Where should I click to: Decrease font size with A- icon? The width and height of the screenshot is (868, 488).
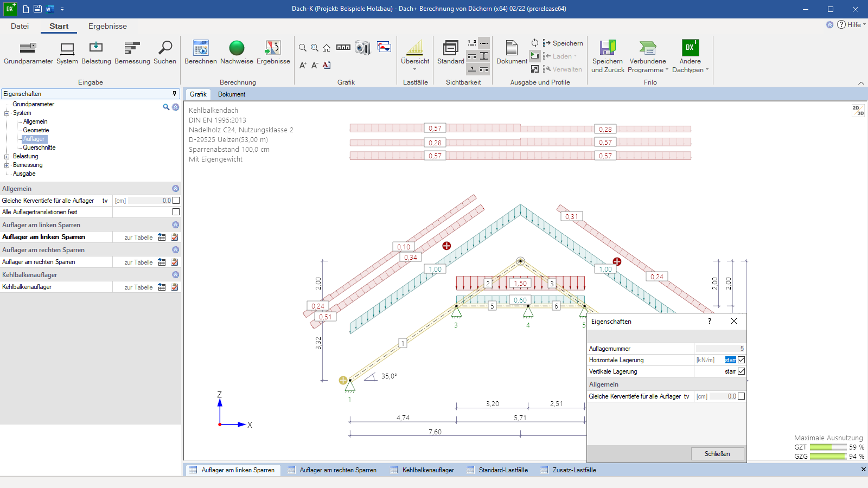(x=315, y=65)
